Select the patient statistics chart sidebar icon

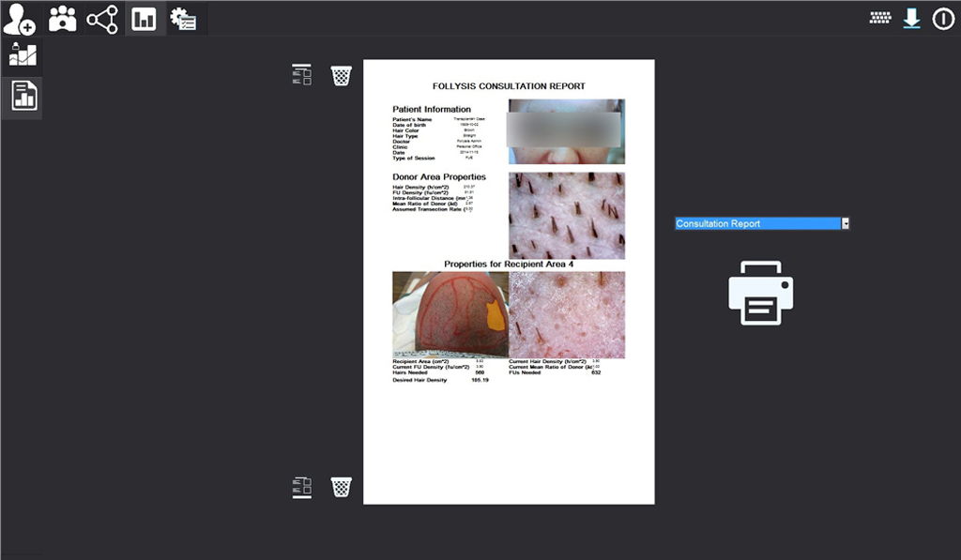click(23, 55)
